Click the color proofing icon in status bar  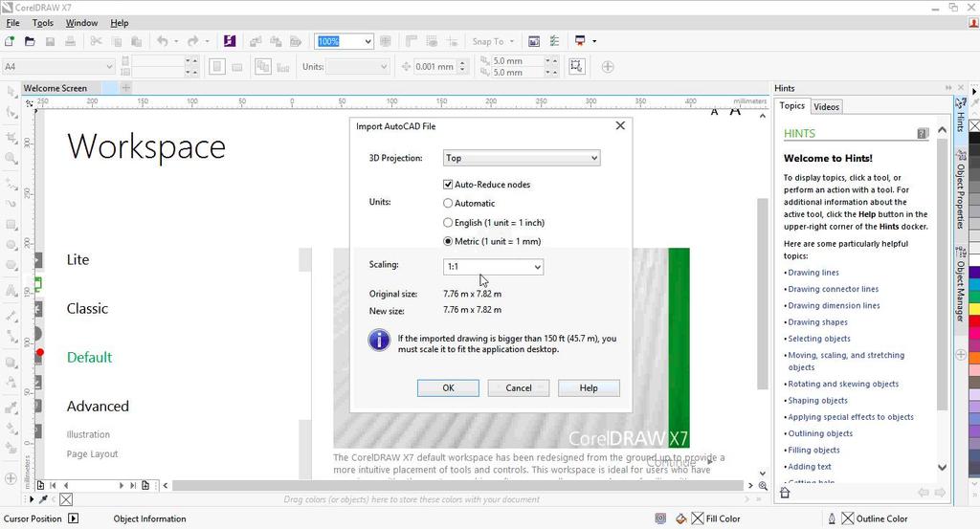[x=660, y=518]
